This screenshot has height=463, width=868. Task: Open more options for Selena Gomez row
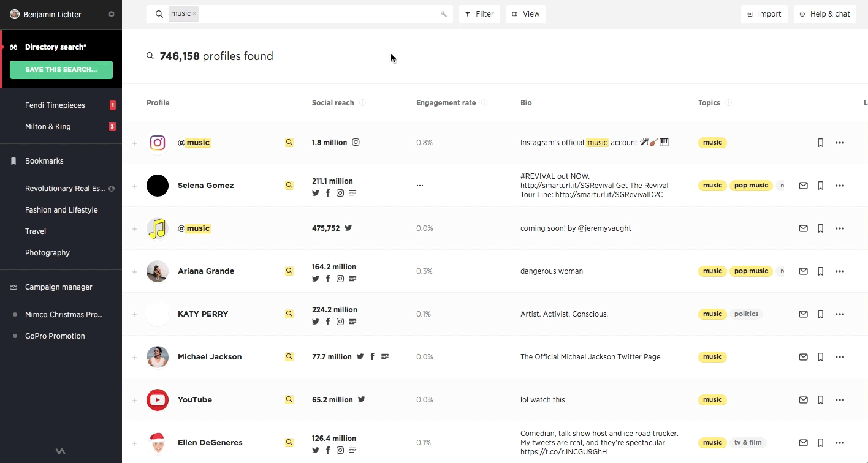point(840,186)
